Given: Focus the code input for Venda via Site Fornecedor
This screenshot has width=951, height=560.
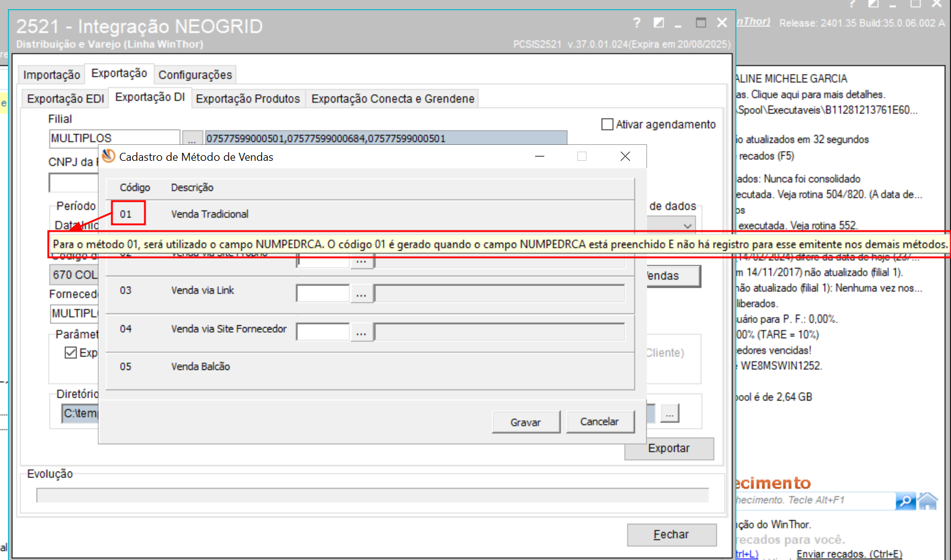Looking at the screenshot, I should tap(323, 333).
